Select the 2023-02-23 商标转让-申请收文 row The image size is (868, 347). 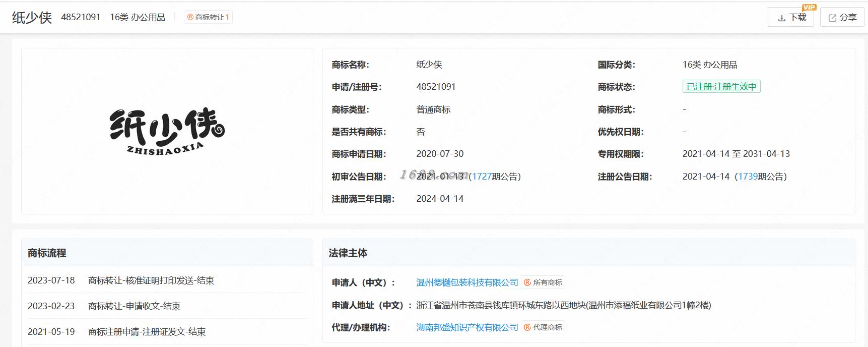(x=167, y=306)
